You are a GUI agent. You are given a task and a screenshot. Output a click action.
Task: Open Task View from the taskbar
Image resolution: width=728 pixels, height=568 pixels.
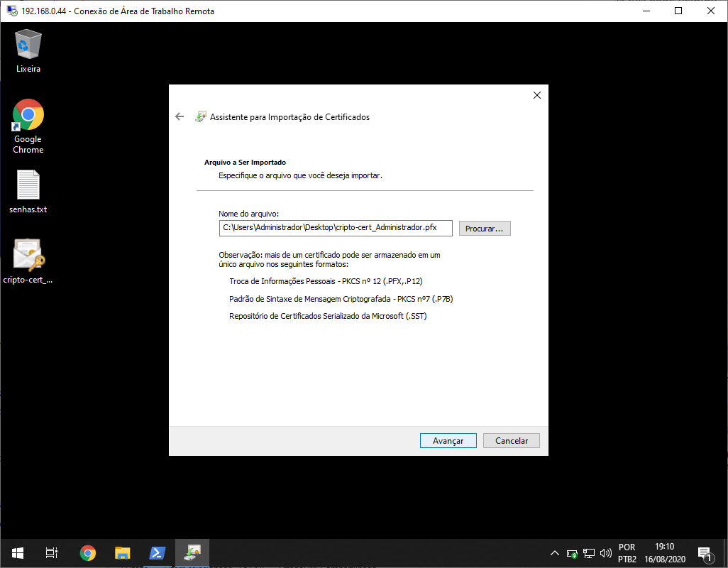pos(52,553)
